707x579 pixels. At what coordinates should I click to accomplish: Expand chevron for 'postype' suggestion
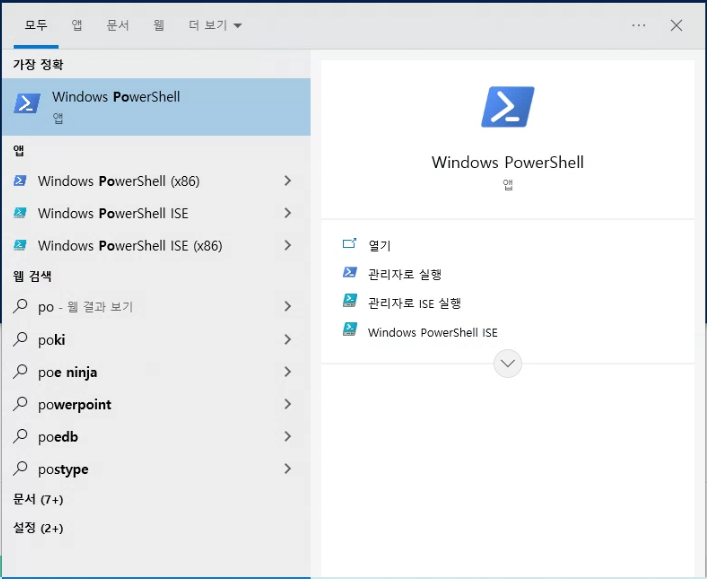click(288, 469)
